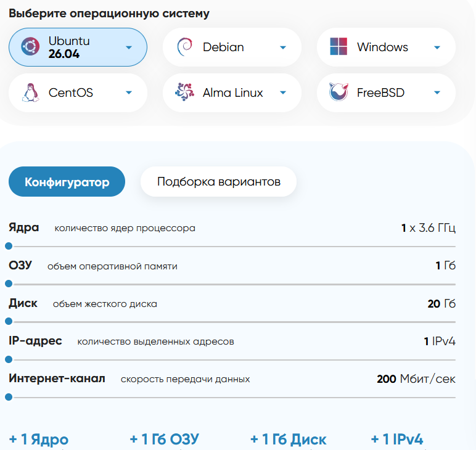Screen dimensions: 476x450
Task: Expand the Ubuntu 26.04 version dropdown arrow
Action: 129,47
